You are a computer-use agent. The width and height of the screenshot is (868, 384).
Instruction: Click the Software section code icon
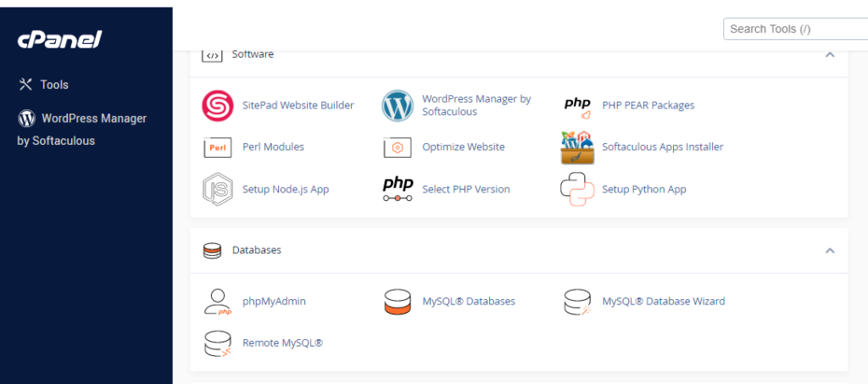(x=212, y=55)
